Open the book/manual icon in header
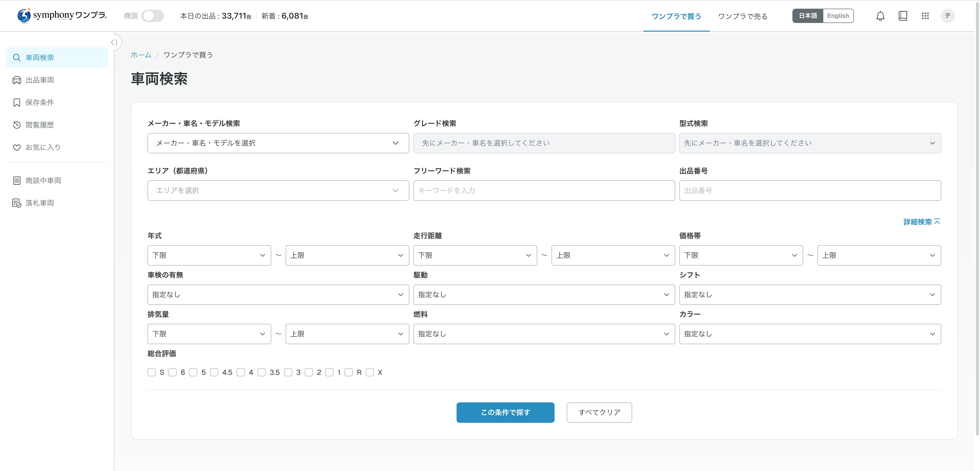The image size is (980, 471). pyautogui.click(x=902, y=16)
